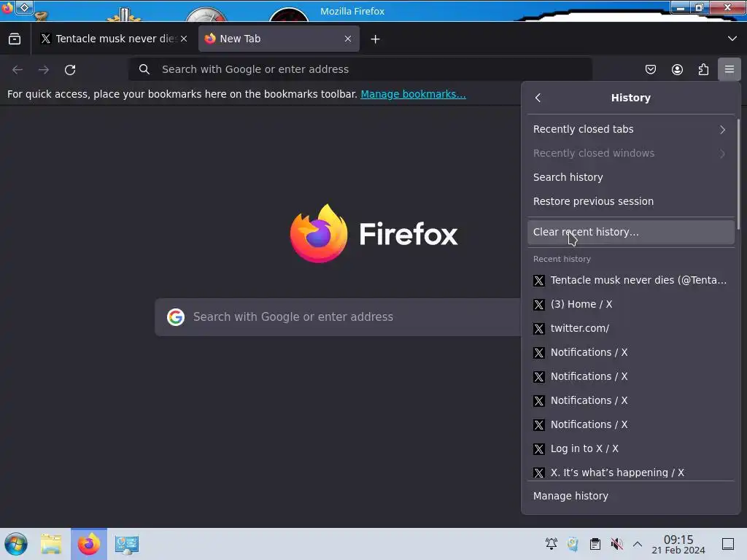Viewport: 747px width, 560px height.
Task: Expand the Recently closed windows chevron
Action: point(723,153)
